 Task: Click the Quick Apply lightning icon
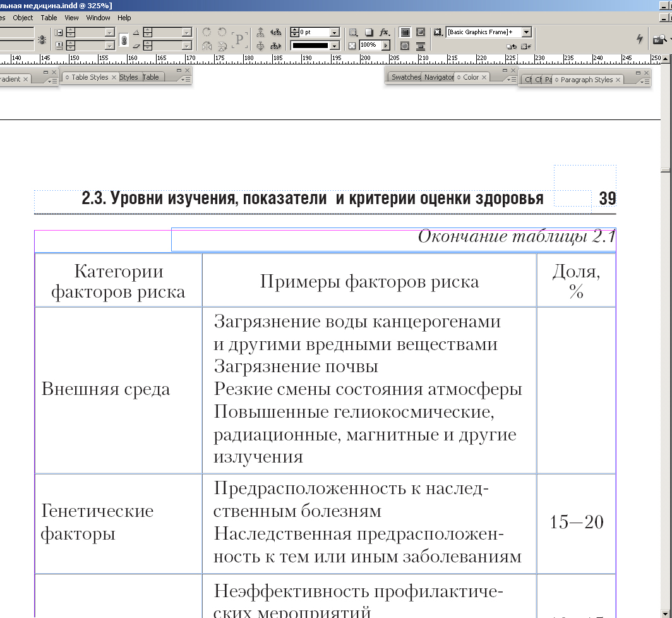tap(639, 39)
